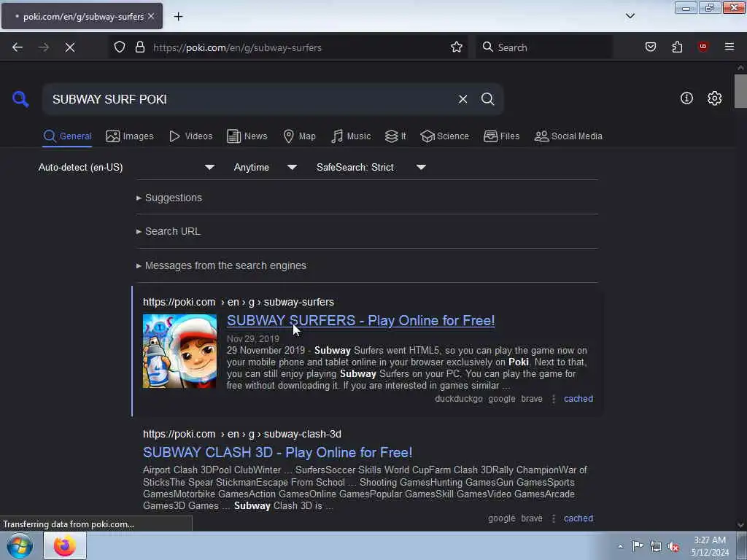The width and height of the screenshot is (747, 560).
Task: Click the padlock site information icon
Action: click(x=139, y=47)
